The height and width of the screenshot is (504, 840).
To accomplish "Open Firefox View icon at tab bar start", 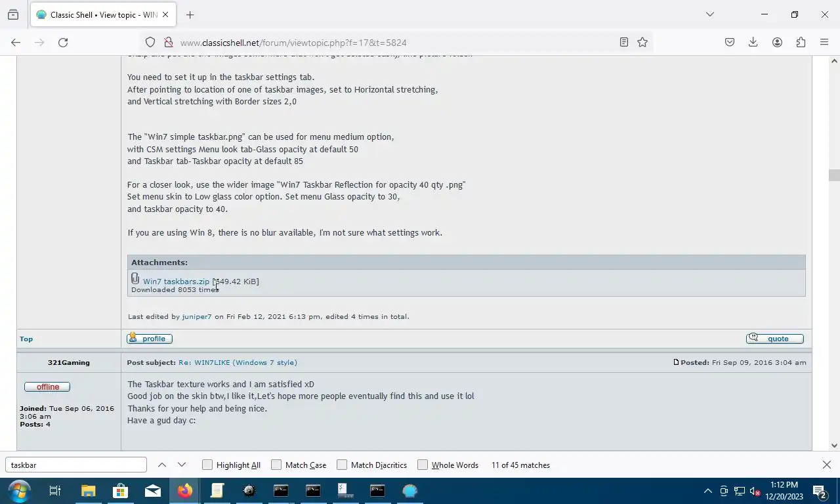I will 13,14.
